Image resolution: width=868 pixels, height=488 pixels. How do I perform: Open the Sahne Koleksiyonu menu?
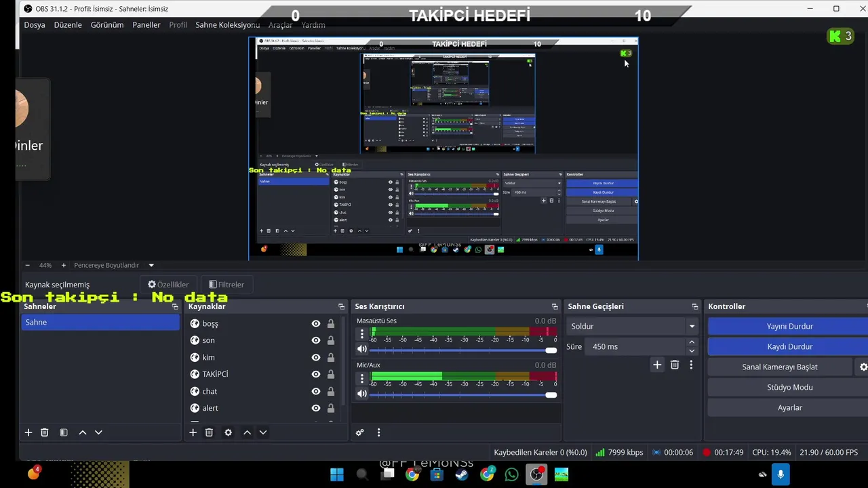(227, 25)
